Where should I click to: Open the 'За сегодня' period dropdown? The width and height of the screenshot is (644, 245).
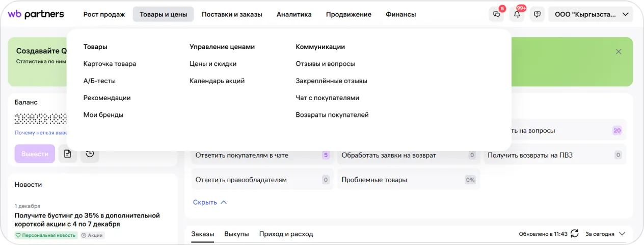[x=605, y=234]
